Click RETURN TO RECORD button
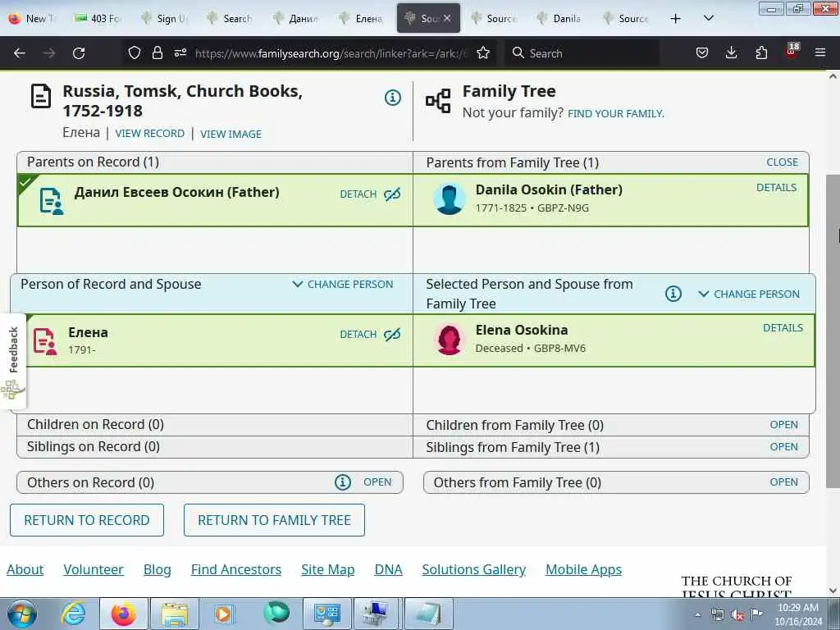Image resolution: width=840 pixels, height=630 pixels. pyautogui.click(x=87, y=520)
